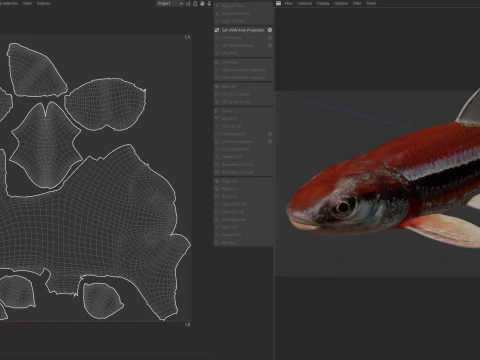The height and width of the screenshot is (360, 480).
Task: Open the viewport Camera menu
Action: [x=305, y=3]
